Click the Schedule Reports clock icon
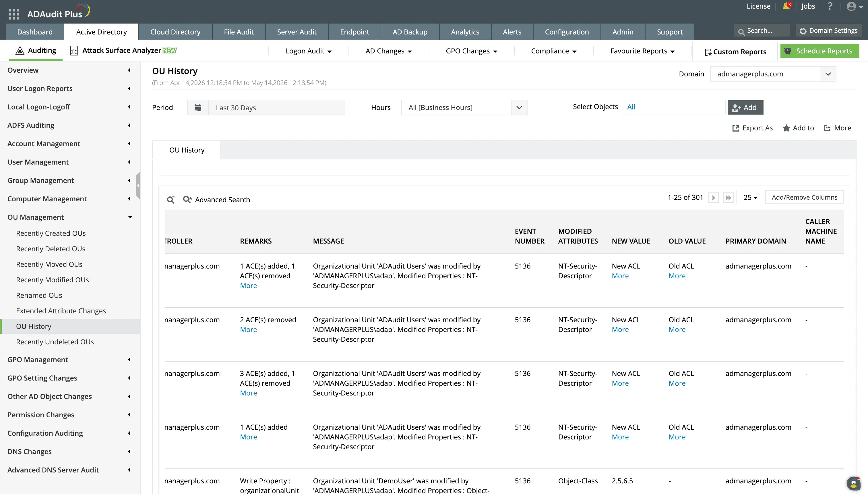Screen dimensions: 868x494 click(x=788, y=51)
